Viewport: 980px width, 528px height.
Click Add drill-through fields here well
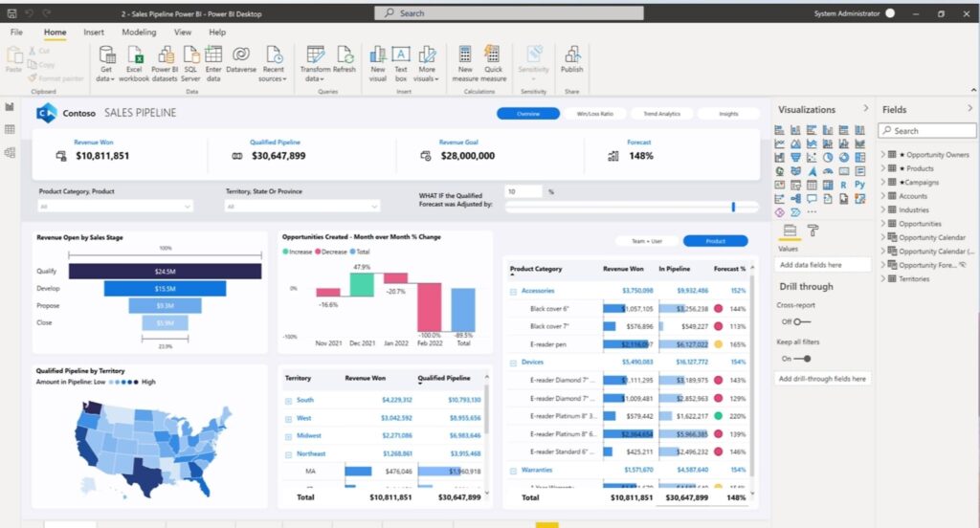click(823, 379)
